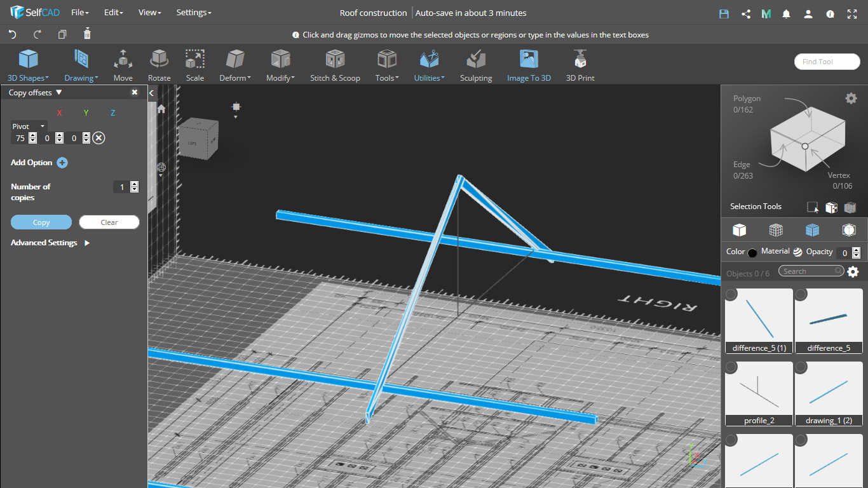Open the View menu
The image size is (868, 488).
(x=149, y=13)
